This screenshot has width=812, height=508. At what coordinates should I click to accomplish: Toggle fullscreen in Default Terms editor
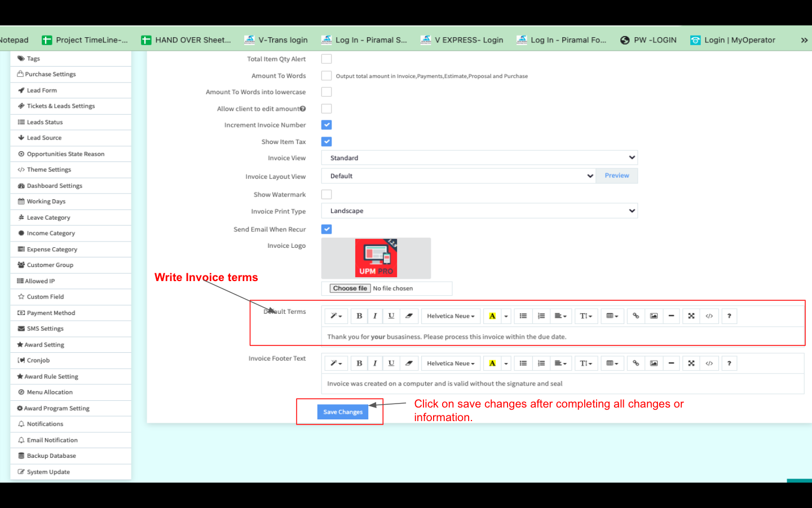pos(691,316)
